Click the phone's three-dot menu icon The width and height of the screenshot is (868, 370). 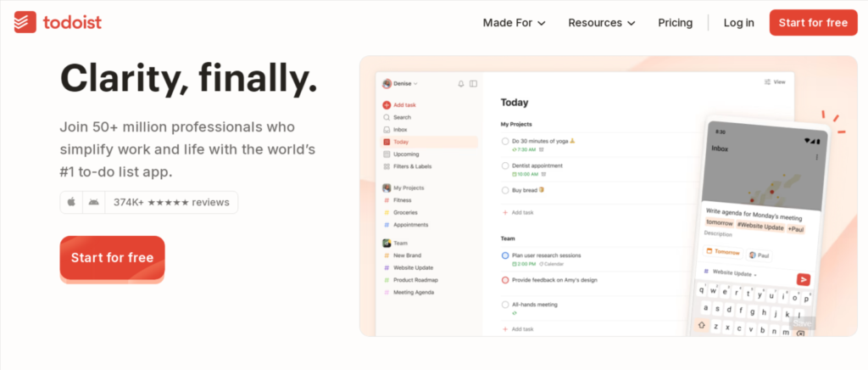point(816,157)
